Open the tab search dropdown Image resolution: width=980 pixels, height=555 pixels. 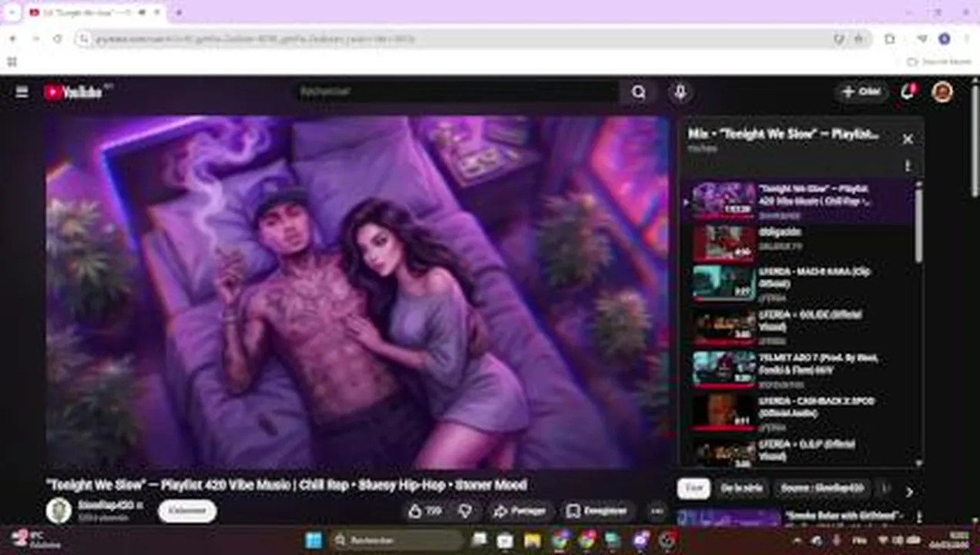12,12
